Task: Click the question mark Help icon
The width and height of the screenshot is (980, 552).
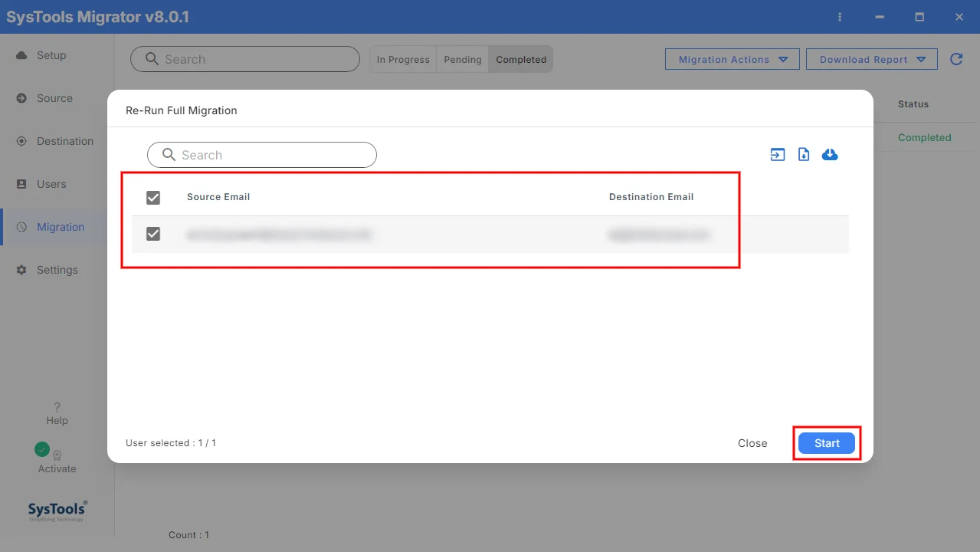Action: pyautogui.click(x=57, y=407)
